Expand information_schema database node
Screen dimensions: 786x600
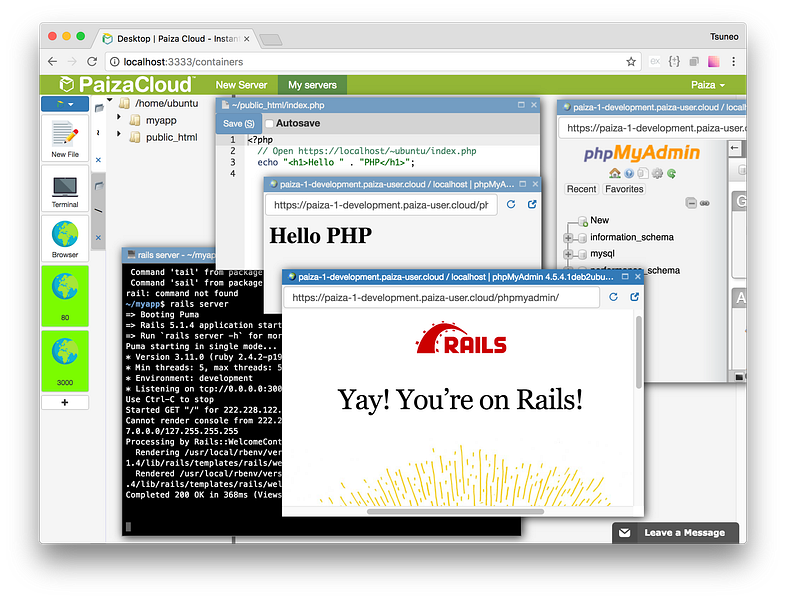(x=568, y=238)
